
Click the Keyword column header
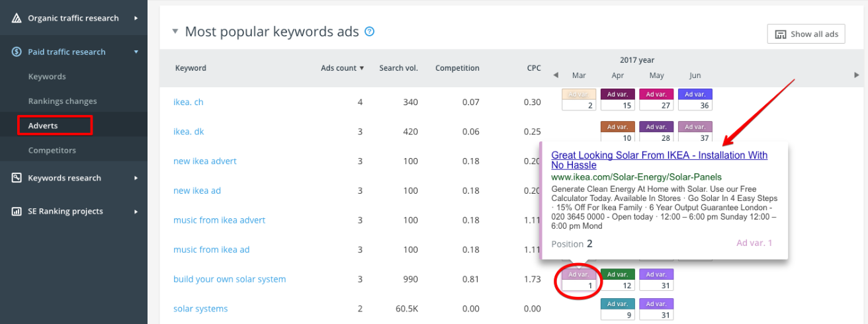click(191, 68)
